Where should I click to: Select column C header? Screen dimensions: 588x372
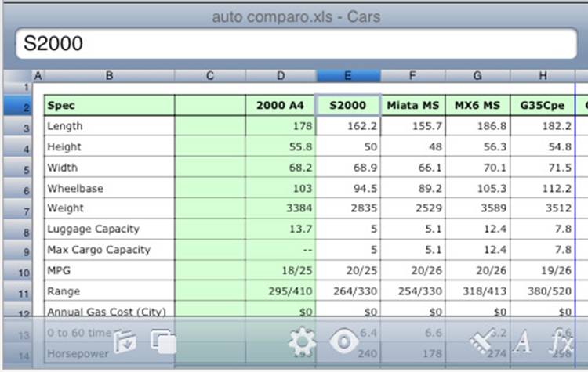point(210,76)
